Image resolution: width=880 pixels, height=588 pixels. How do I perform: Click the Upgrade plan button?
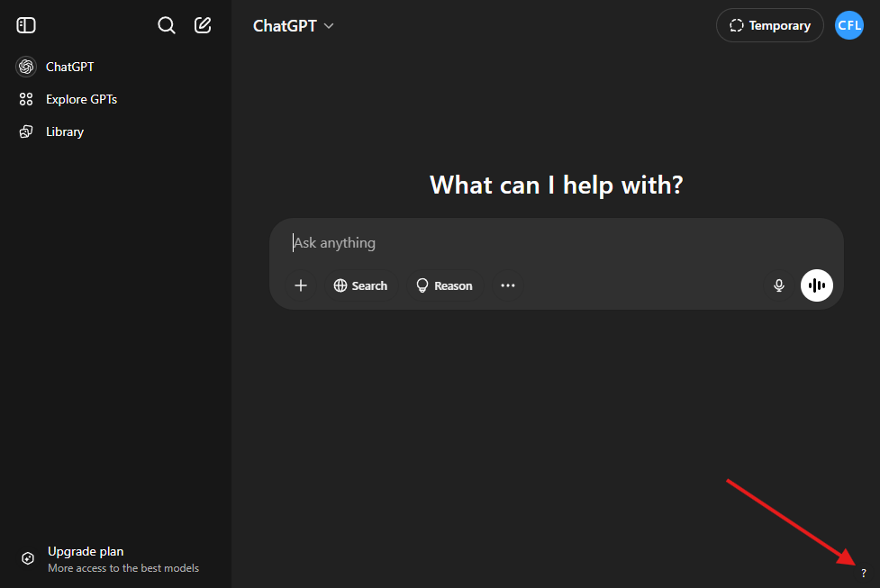point(115,559)
